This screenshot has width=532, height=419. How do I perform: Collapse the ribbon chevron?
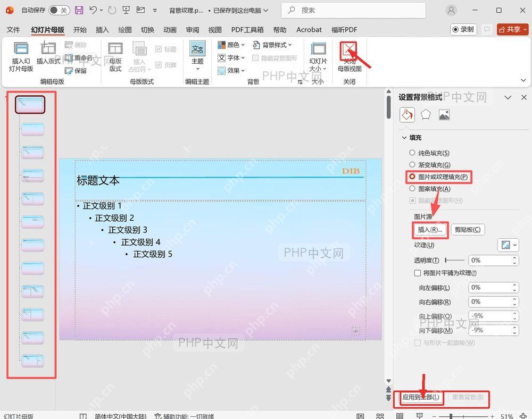[523, 80]
